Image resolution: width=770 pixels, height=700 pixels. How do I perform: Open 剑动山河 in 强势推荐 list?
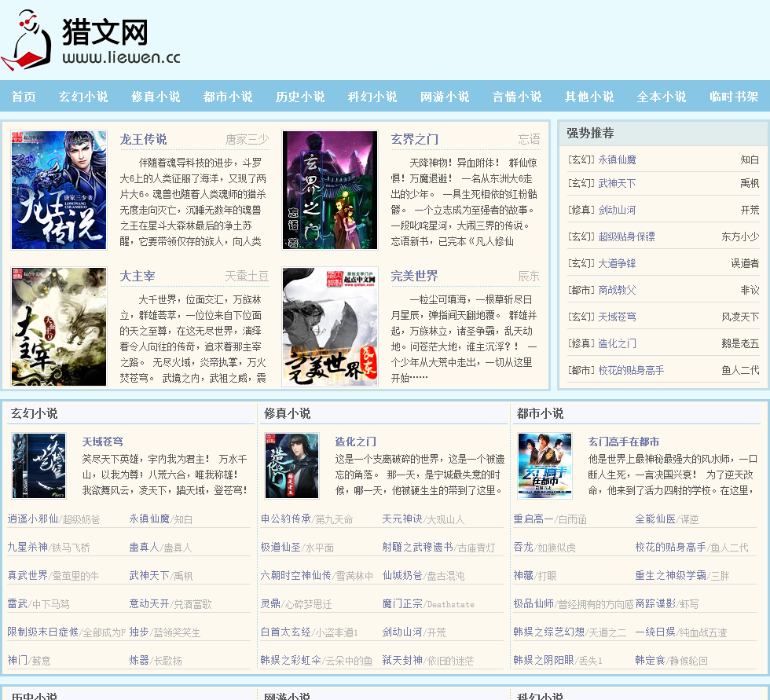pos(618,210)
